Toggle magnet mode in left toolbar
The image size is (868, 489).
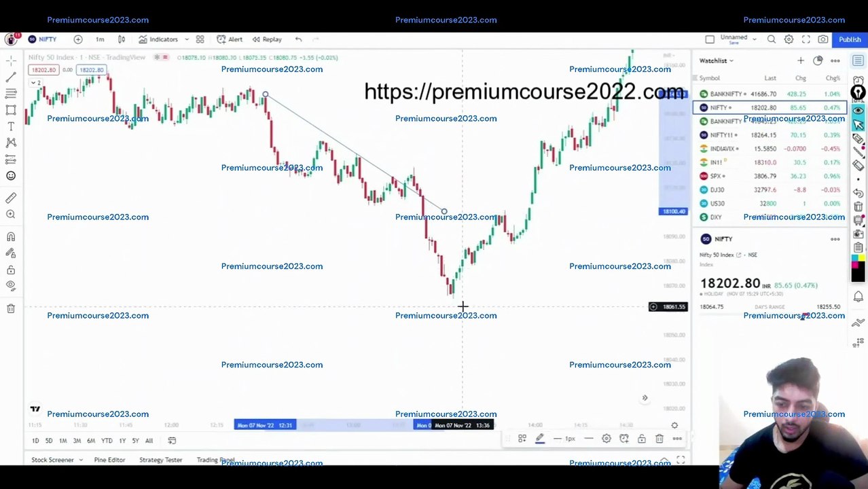(11, 236)
